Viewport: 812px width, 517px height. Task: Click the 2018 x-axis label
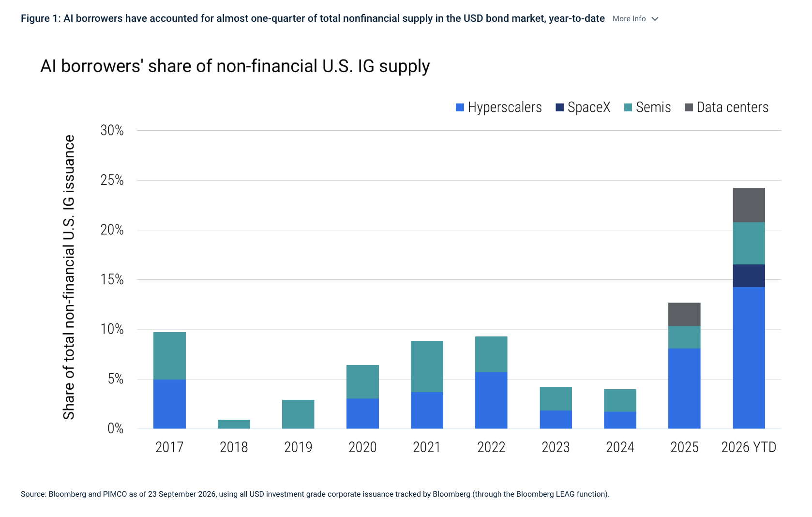pos(234,447)
